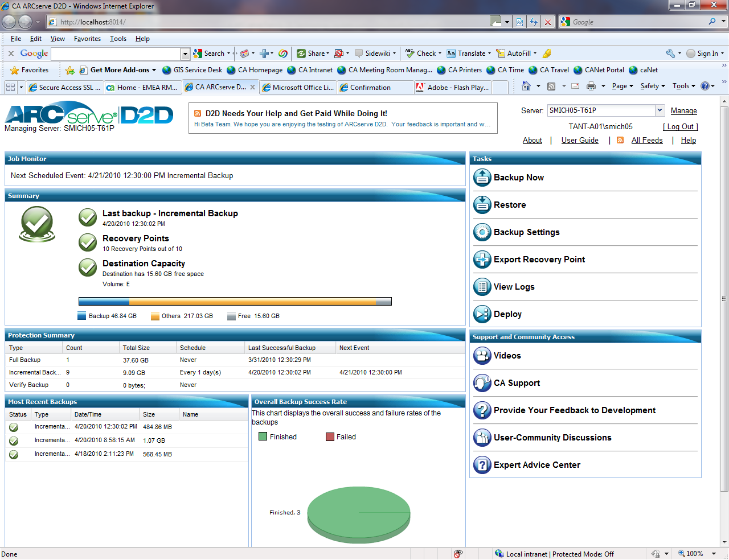
Task: Click the browser address bar
Action: (269, 22)
